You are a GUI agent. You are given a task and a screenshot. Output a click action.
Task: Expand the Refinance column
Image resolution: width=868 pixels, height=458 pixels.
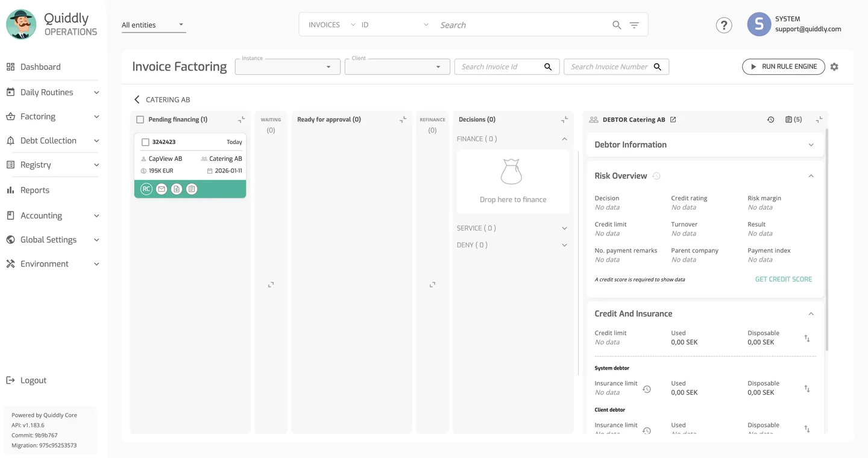[x=432, y=284]
